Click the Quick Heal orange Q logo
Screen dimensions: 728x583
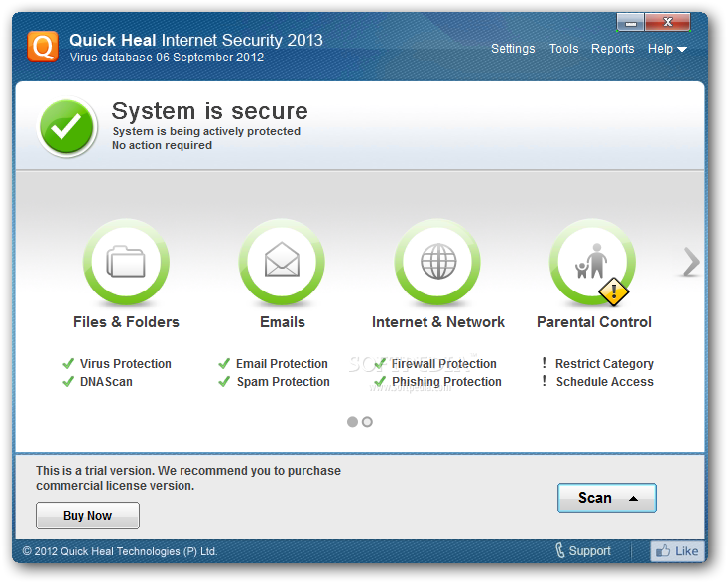[43, 47]
